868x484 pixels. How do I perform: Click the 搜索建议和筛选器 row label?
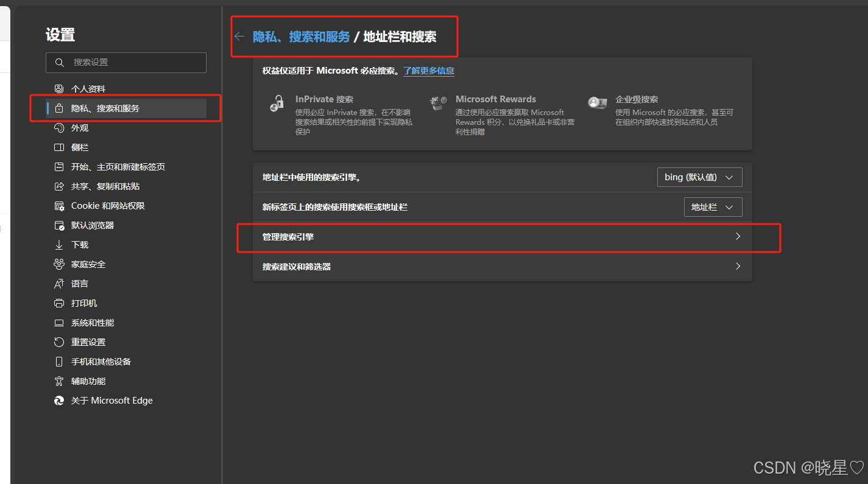click(297, 267)
